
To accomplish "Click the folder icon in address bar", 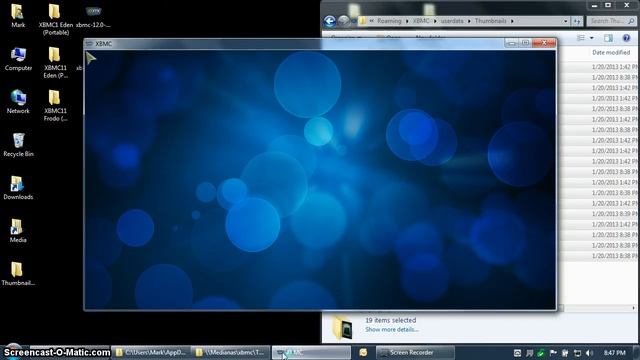I will point(362,21).
